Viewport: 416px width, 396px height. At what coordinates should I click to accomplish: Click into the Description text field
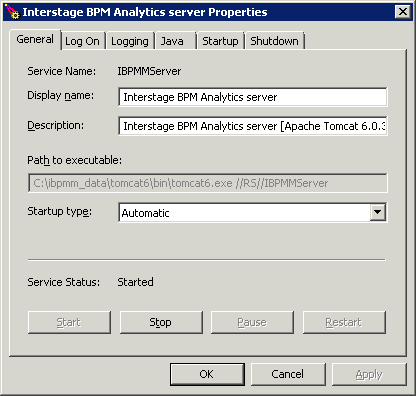[x=253, y=126]
